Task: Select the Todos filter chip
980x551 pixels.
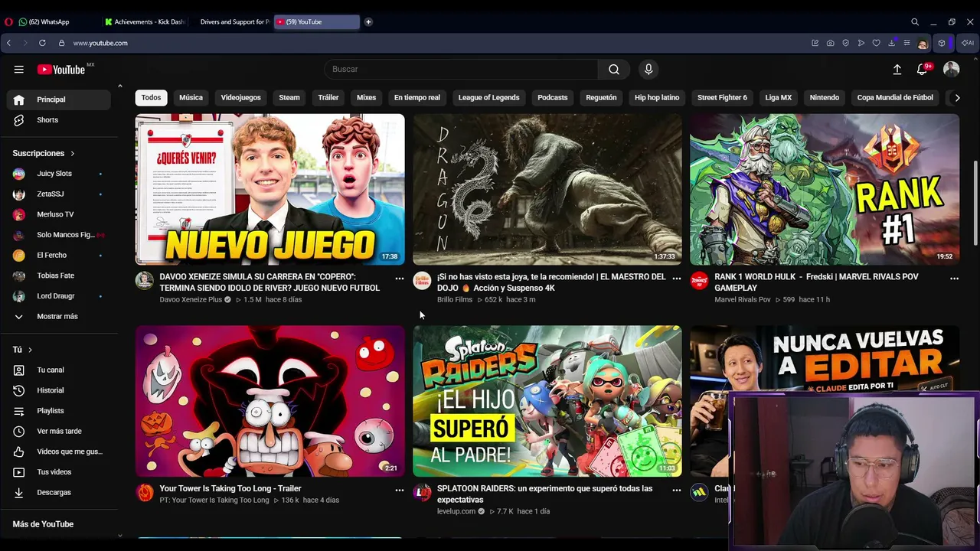Action: 151,98
